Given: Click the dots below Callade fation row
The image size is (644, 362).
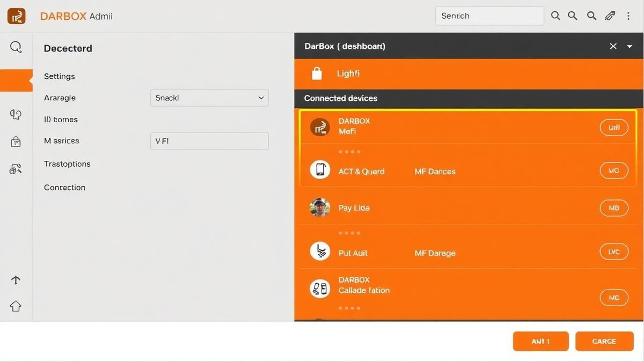Looking at the screenshot, I should [x=349, y=308].
